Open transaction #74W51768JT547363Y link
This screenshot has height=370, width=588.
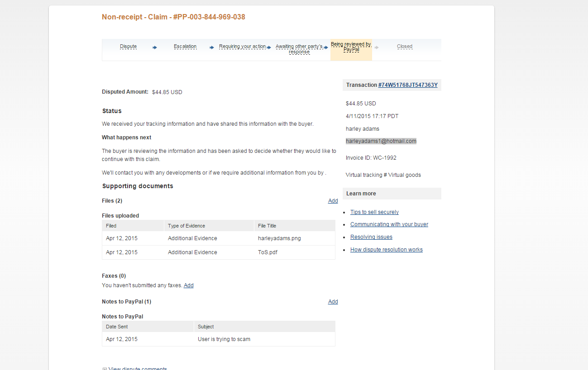[408, 85]
